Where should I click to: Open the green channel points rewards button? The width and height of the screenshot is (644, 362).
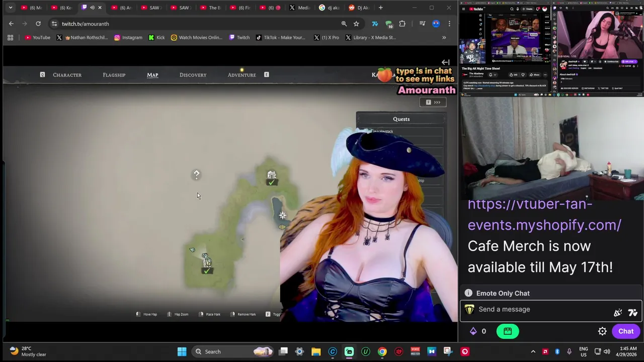508,331
